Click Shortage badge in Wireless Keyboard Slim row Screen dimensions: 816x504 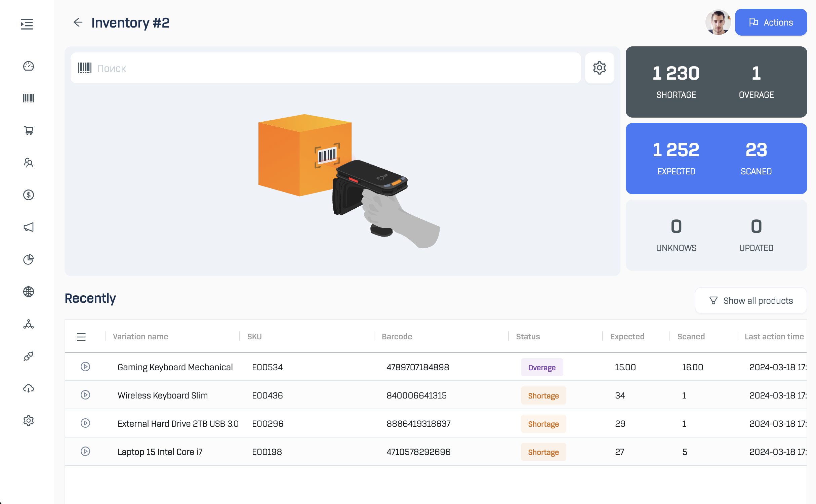coord(543,395)
